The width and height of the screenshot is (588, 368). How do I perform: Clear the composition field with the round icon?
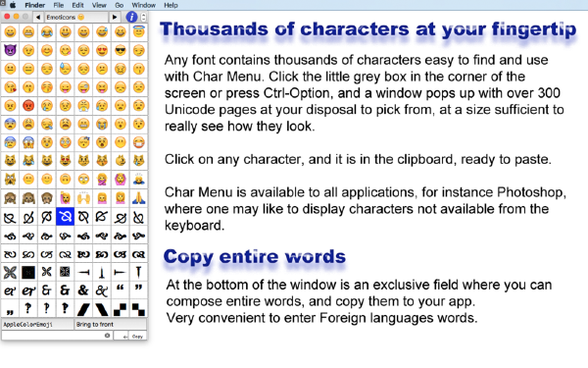click(x=107, y=336)
